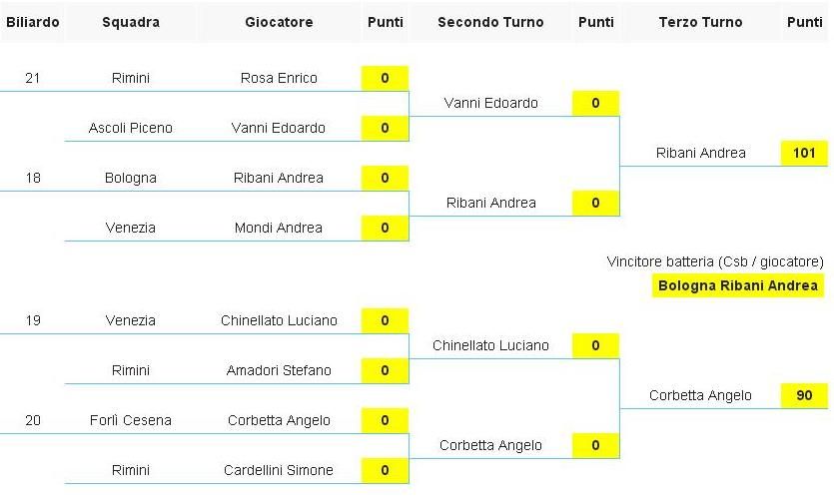Click the Squadra column header
Image resolution: width=834 pixels, height=504 pixels.
tap(131, 22)
